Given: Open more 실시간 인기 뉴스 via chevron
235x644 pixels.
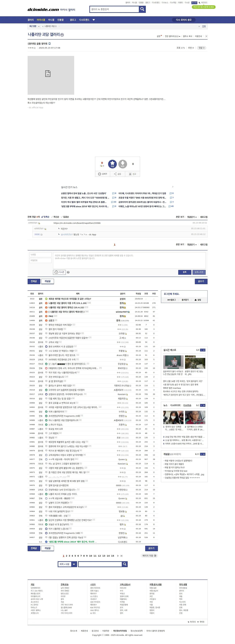Looking at the screenshot, I should coord(173,187).
